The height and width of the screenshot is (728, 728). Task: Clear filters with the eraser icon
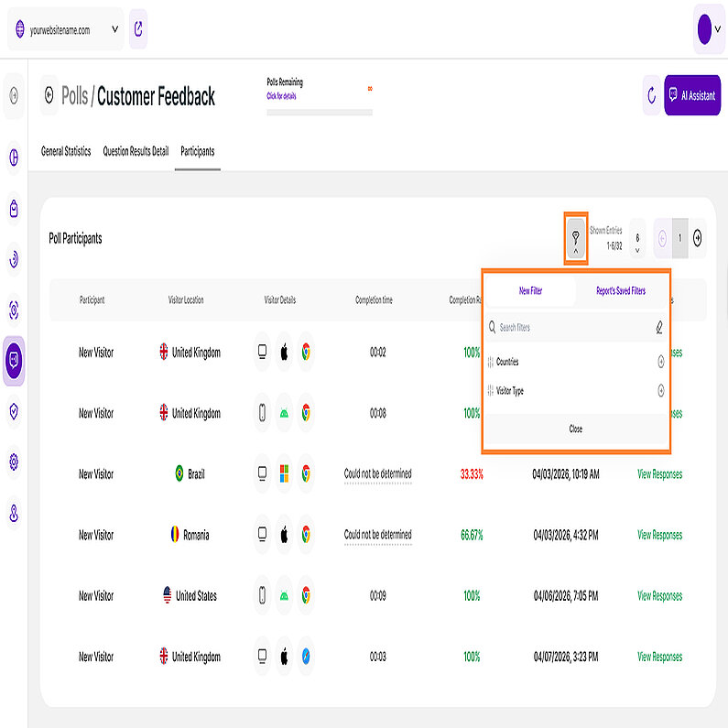point(659,327)
